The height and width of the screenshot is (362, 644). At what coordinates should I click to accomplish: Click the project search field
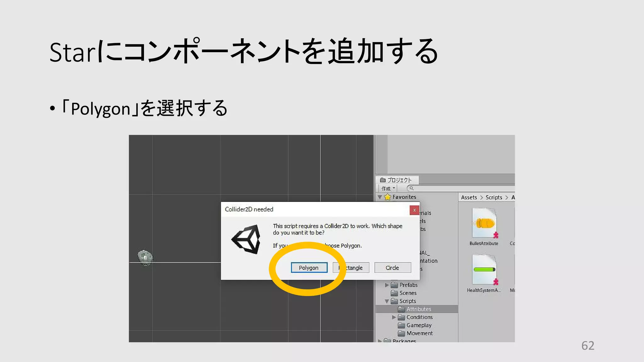coord(461,188)
